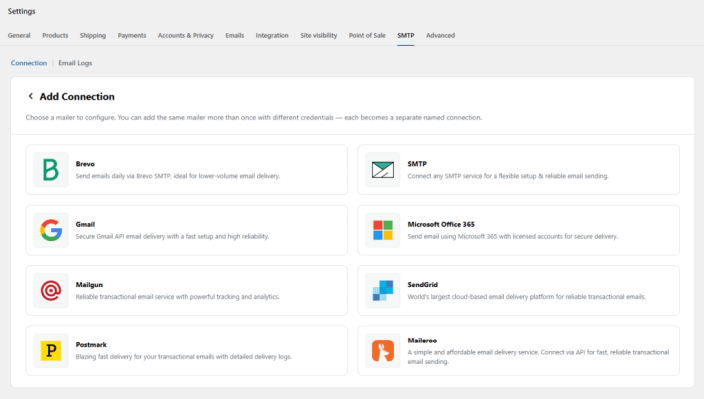The image size is (704, 399).
Task: Click the Mailgun red target logo
Action: tap(51, 290)
